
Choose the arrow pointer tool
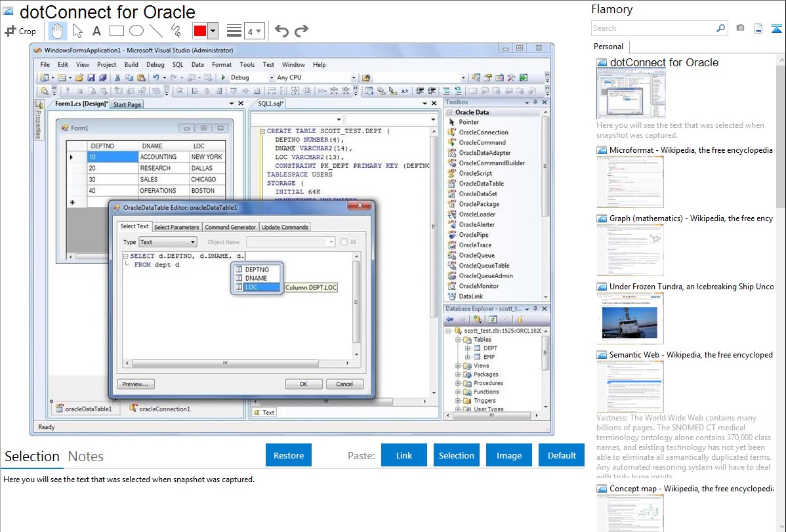(x=77, y=31)
